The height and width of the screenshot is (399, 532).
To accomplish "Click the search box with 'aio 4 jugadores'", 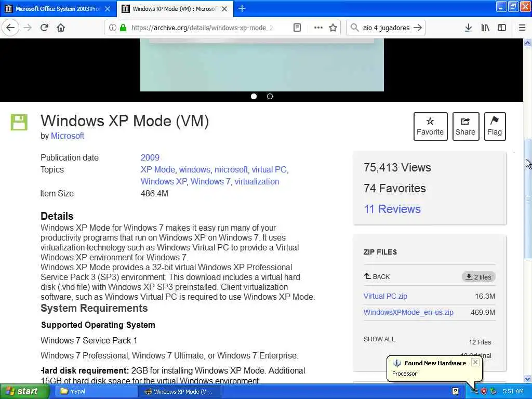I will [386, 28].
